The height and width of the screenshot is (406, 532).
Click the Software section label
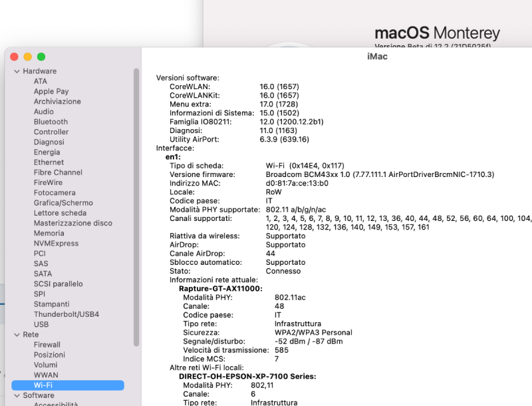39,395
